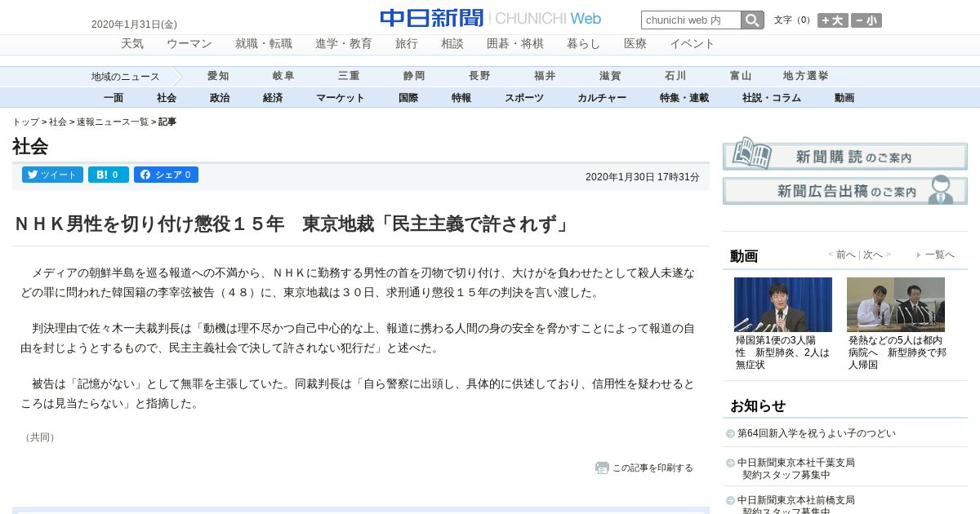Select 愛知 regional news
The width and height of the screenshot is (980, 514).
pos(218,76)
